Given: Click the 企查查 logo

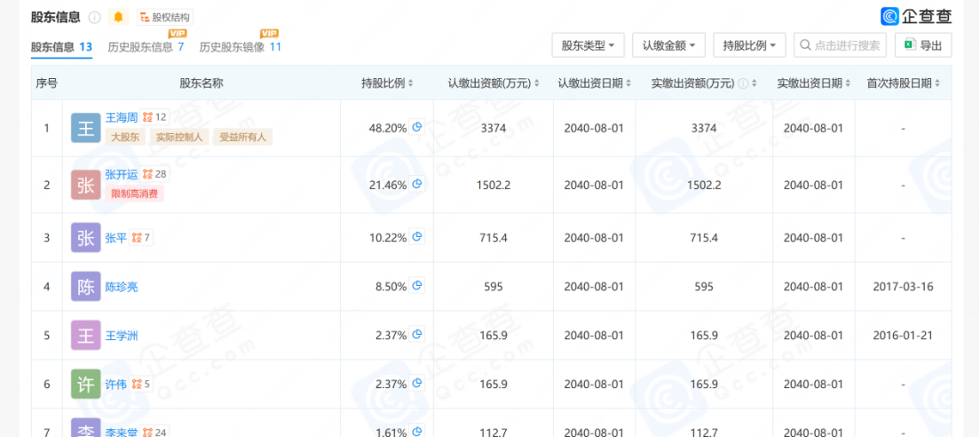Looking at the screenshot, I should coord(915,16).
